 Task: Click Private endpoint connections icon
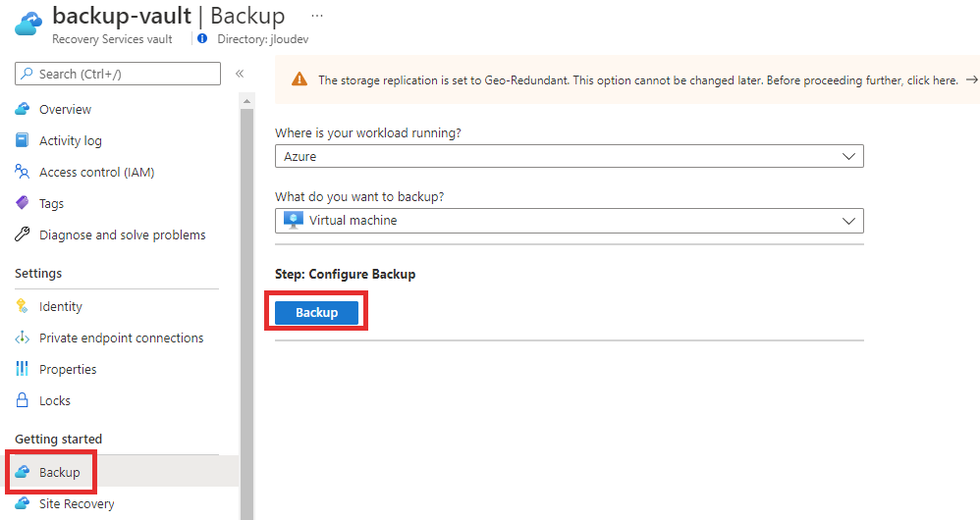tap(22, 338)
